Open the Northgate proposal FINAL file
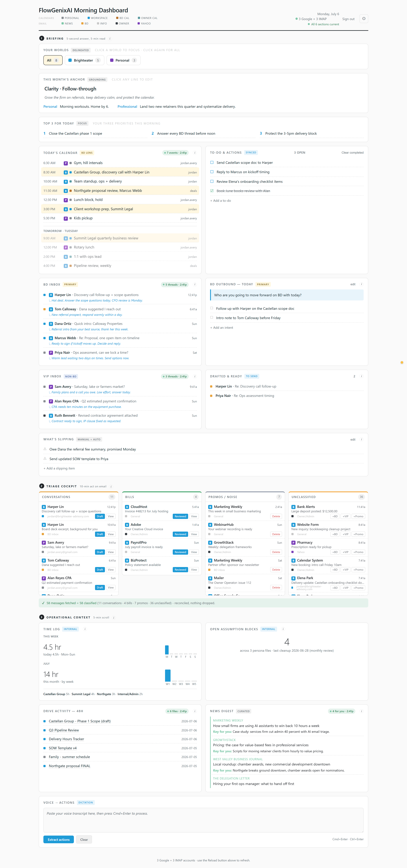 69,766
